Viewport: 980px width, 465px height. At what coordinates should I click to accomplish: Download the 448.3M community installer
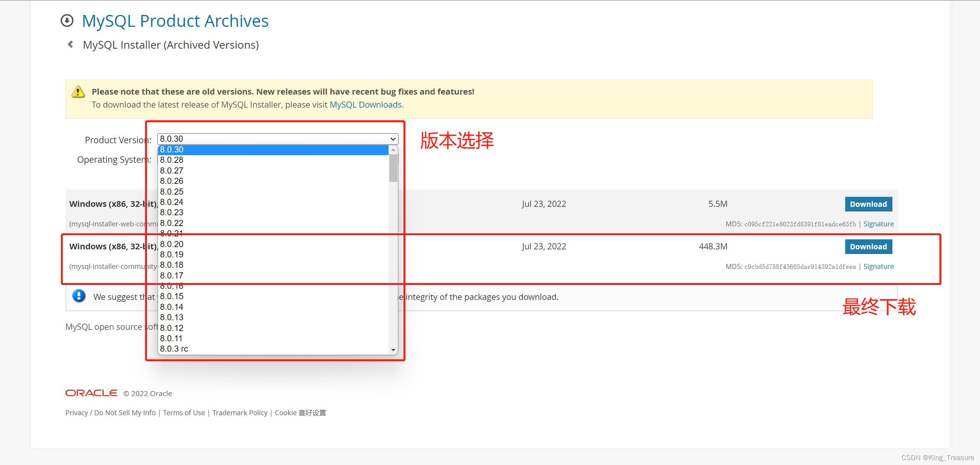[868, 247]
